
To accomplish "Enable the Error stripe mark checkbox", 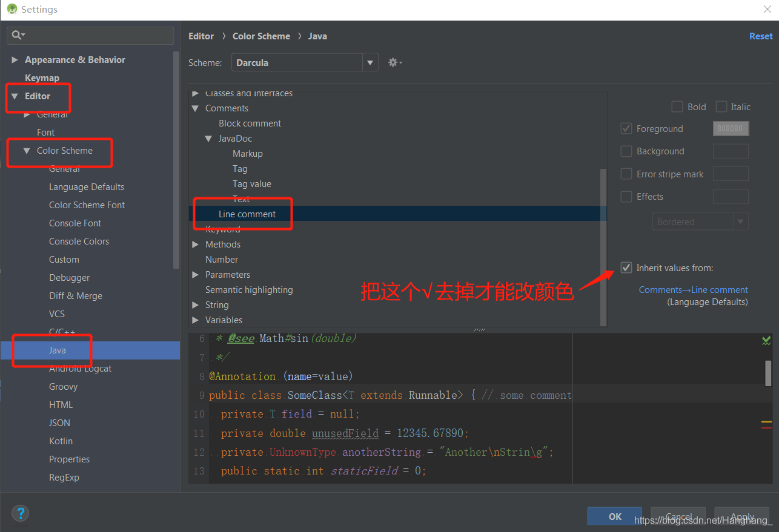I will (626, 174).
